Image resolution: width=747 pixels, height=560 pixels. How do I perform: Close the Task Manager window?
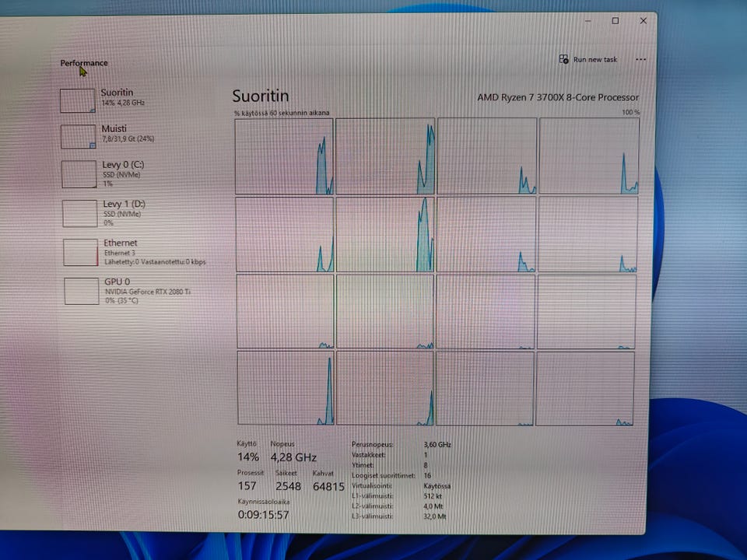pyautogui.click(x=644, y=21)
